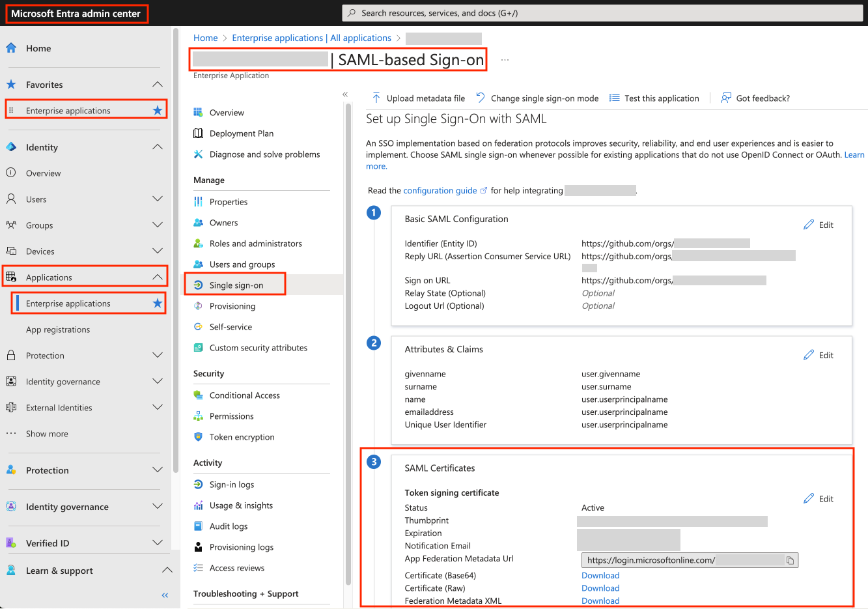Unfavorite Enterprise applications in the Favorites list

(157, 110)
